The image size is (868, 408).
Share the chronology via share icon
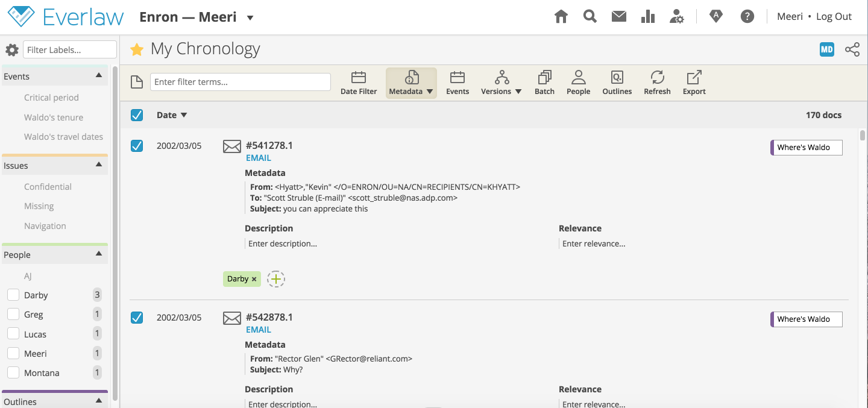[x=852, y=49]
